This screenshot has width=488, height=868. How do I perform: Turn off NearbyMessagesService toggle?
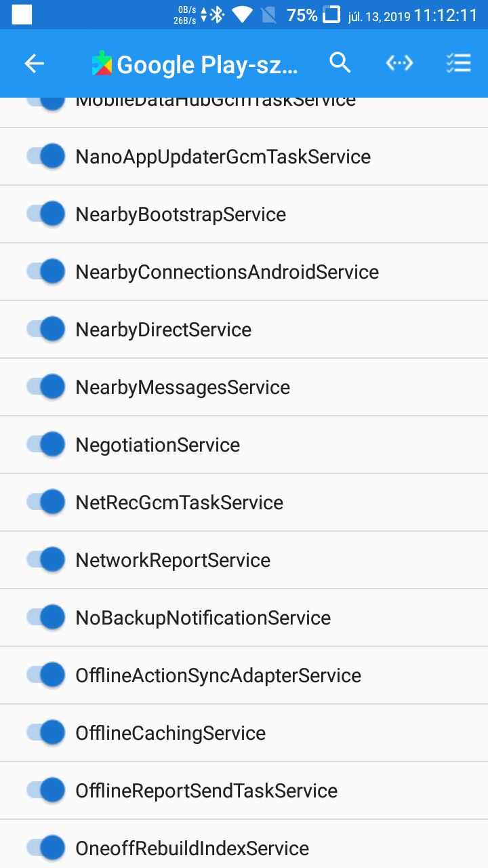(x=46, y=387)
